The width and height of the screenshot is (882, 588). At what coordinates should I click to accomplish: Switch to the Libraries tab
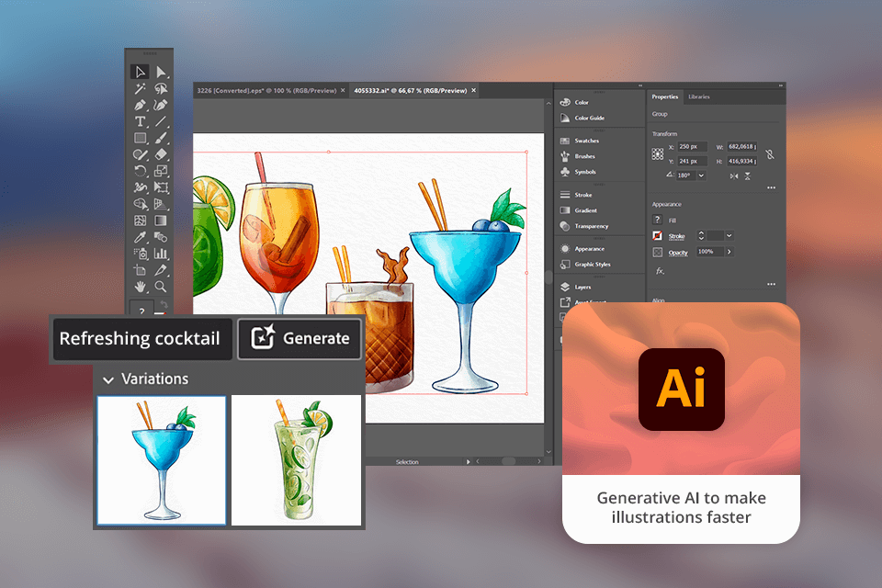tap(699, 96)
